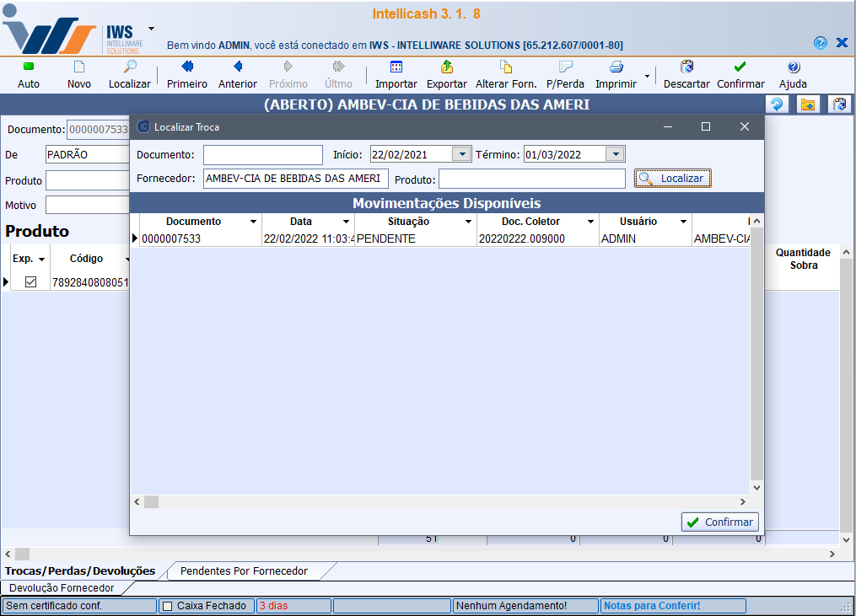Open the Início date dropdown
856x616 pixels.
coord(461,154)
